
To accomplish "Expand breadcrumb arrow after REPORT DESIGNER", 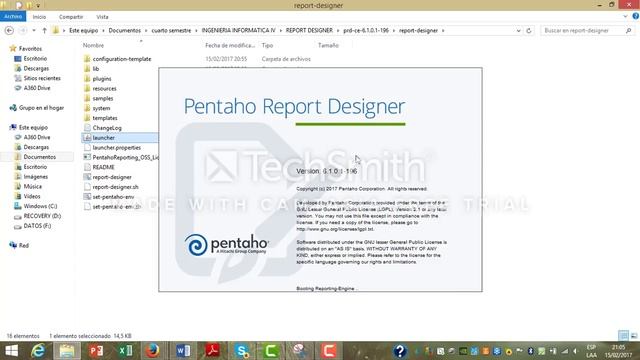I will [x=338, y=31].
